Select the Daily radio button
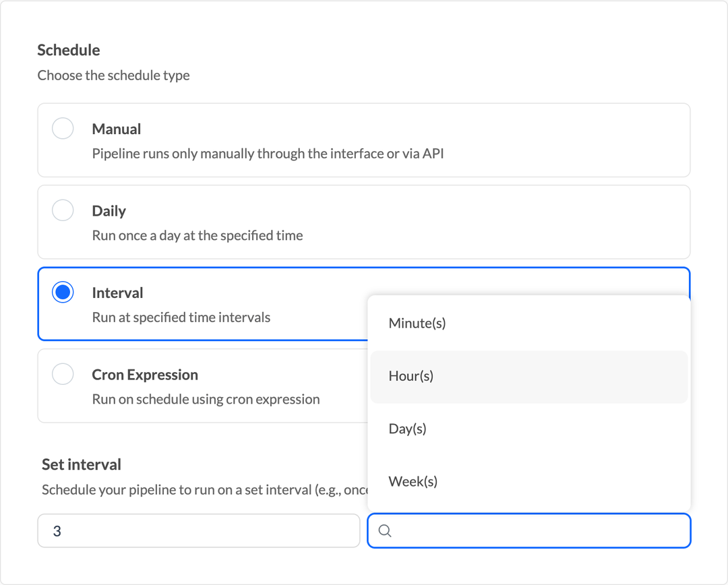This screenshot has width=728, height=585. tap(63, 210)
